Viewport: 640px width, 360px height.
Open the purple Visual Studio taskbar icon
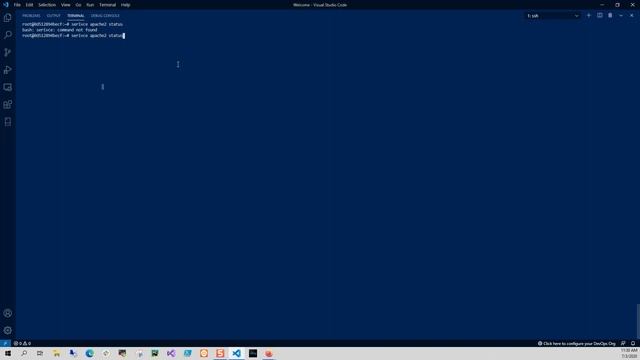pos(171,353)
